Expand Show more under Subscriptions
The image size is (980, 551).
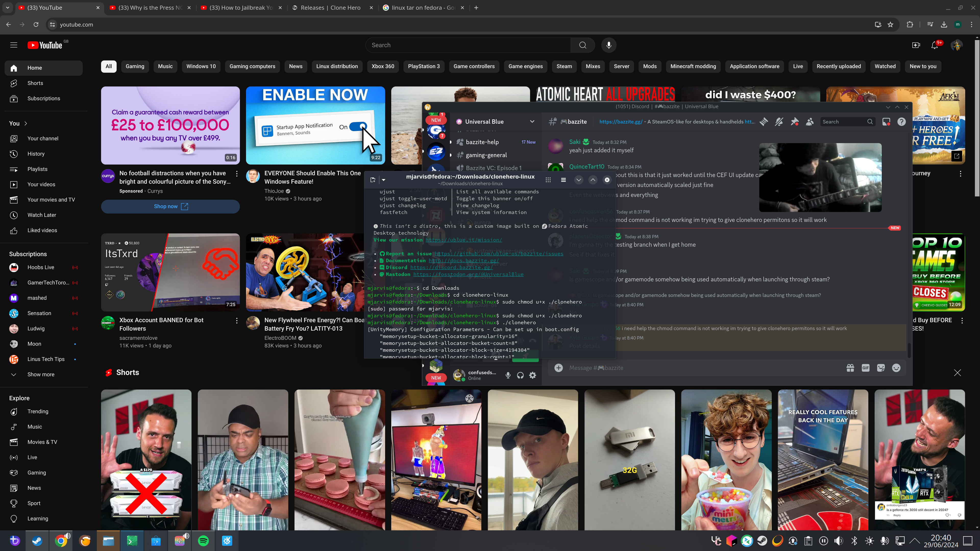click(x=41, y=374)
